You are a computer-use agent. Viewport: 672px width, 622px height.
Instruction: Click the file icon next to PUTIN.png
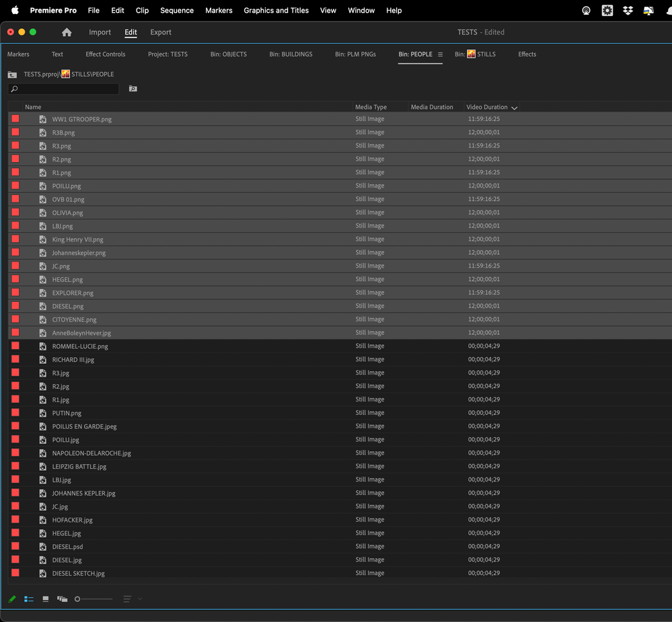43,413
